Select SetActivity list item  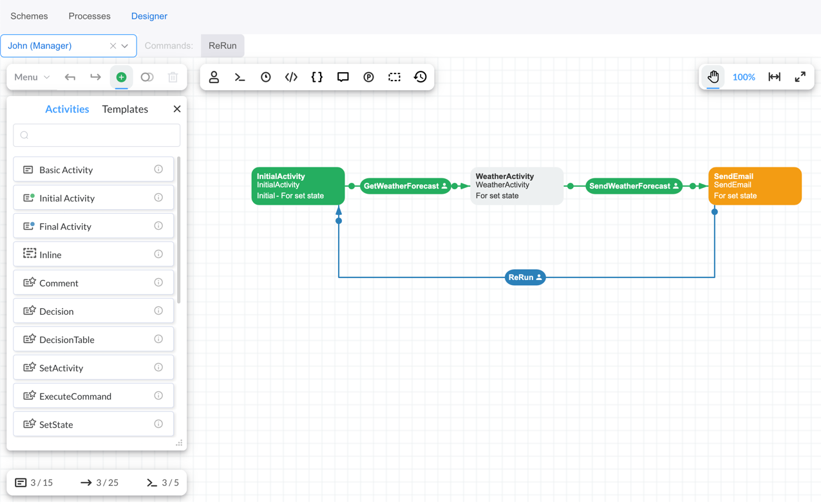93,368
